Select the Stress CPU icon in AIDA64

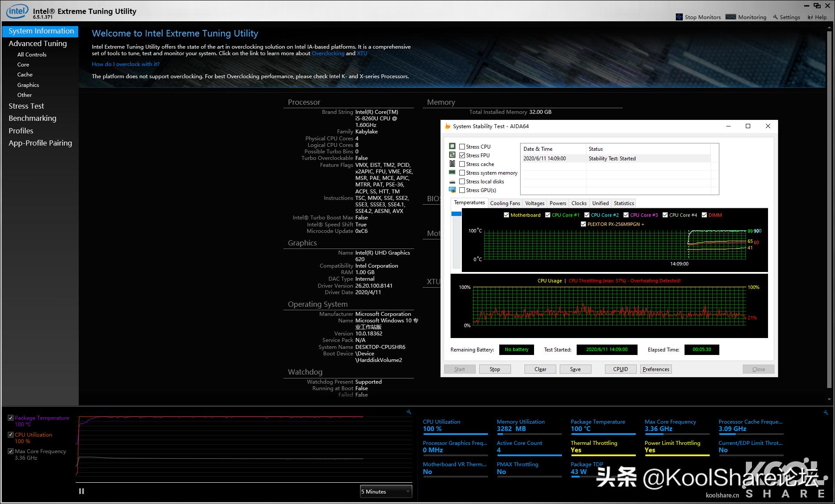pyautogui.click(x=453, y=146)
